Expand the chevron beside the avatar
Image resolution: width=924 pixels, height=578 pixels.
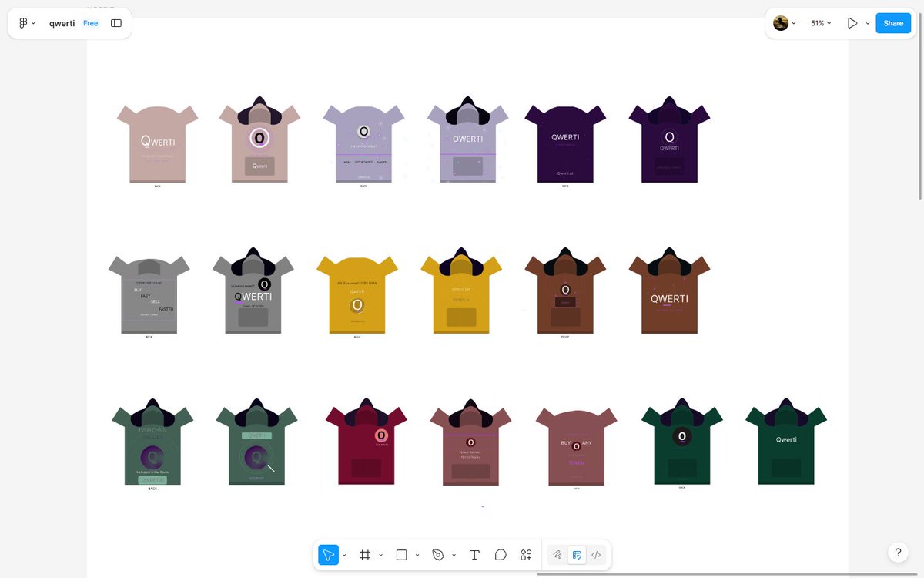[794, 23]
